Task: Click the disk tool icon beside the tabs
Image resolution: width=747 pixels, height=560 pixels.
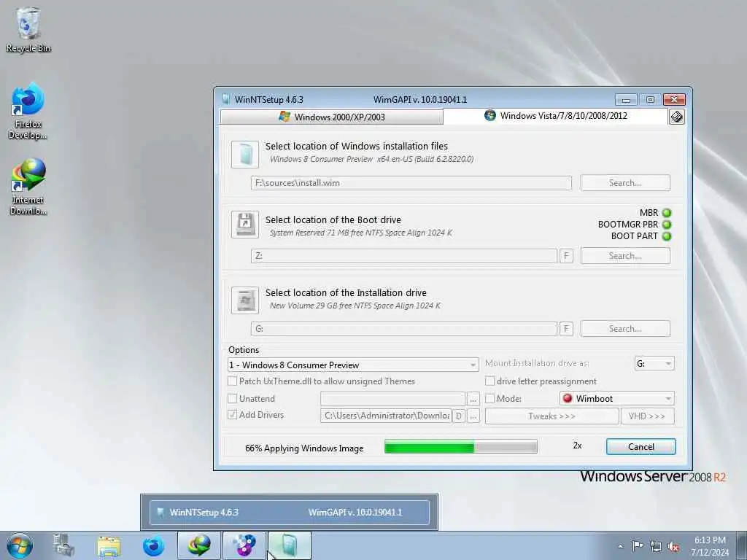Action: pyautogui.click(x=676, y=117)
